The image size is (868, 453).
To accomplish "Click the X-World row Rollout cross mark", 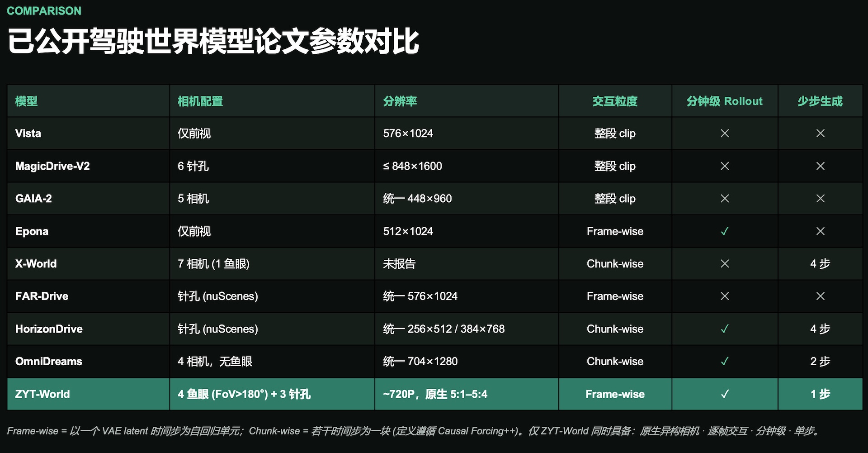I will (x=725, y=264).
